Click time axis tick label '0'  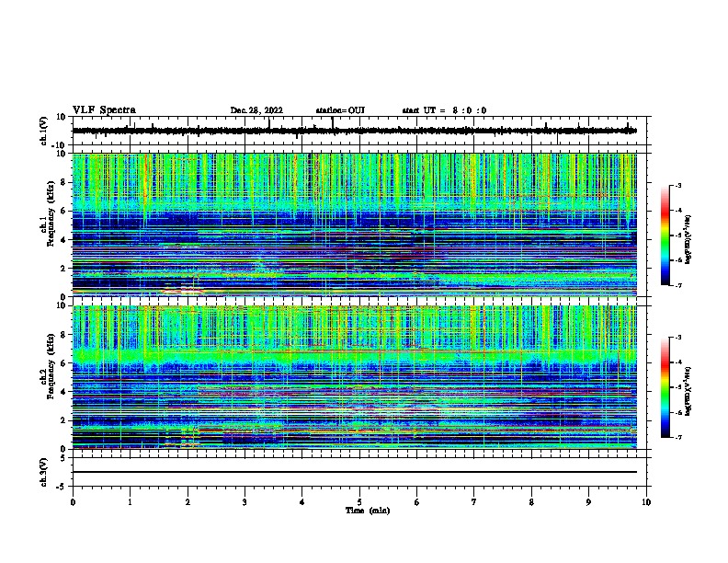point(73,502)
